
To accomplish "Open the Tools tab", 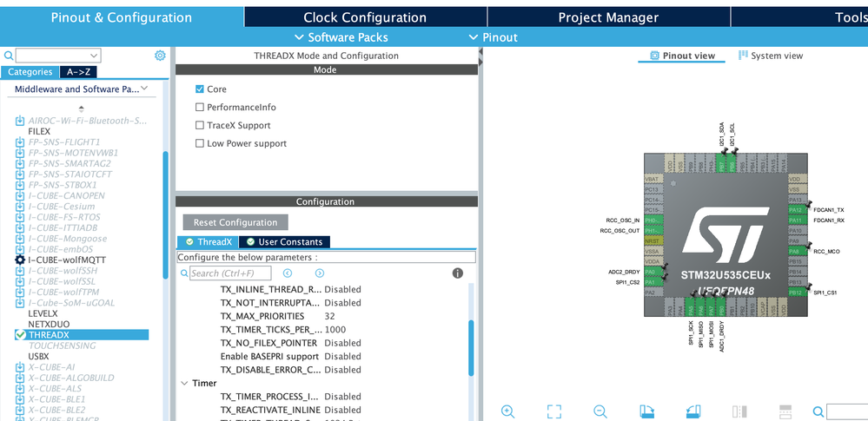I will pyautogui.click(x=799, y=17).
